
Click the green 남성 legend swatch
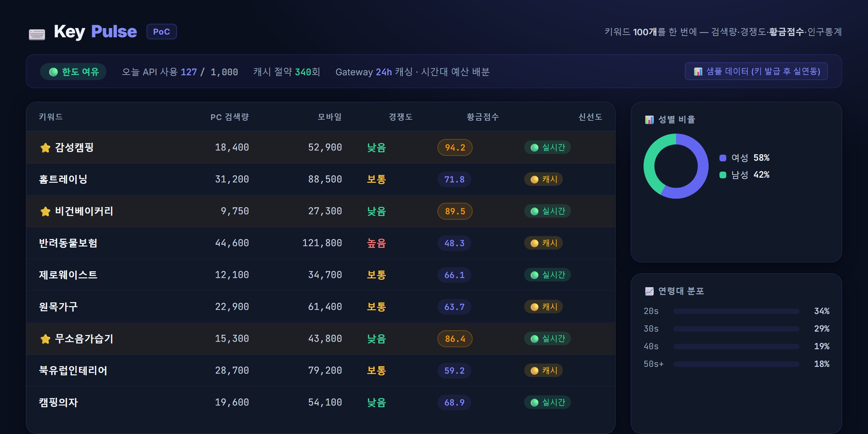coord(723,175)
